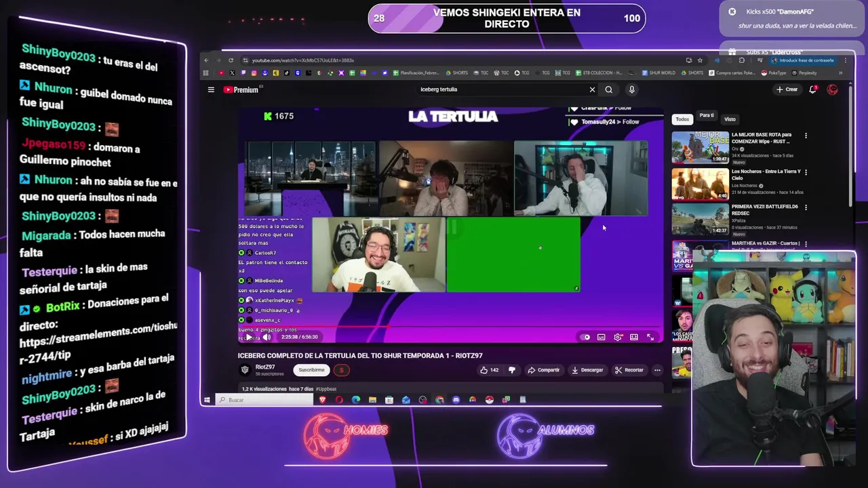Click the red dollar thanks button

342,370
